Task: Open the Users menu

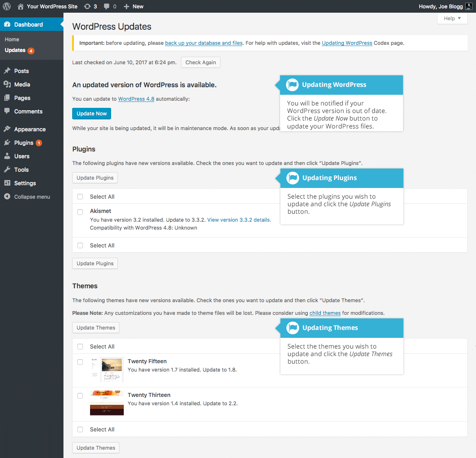Action: tap(32, 156)
